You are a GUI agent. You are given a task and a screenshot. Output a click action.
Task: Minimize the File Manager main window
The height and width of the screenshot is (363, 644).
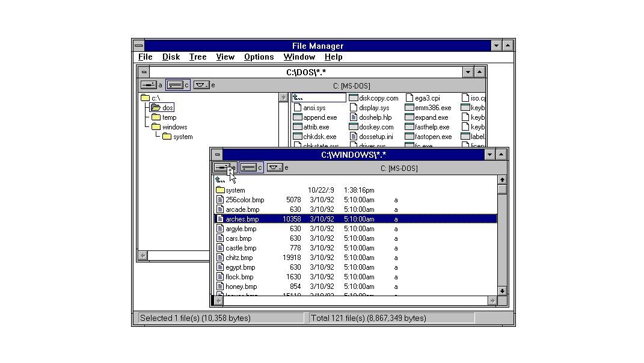496,46
